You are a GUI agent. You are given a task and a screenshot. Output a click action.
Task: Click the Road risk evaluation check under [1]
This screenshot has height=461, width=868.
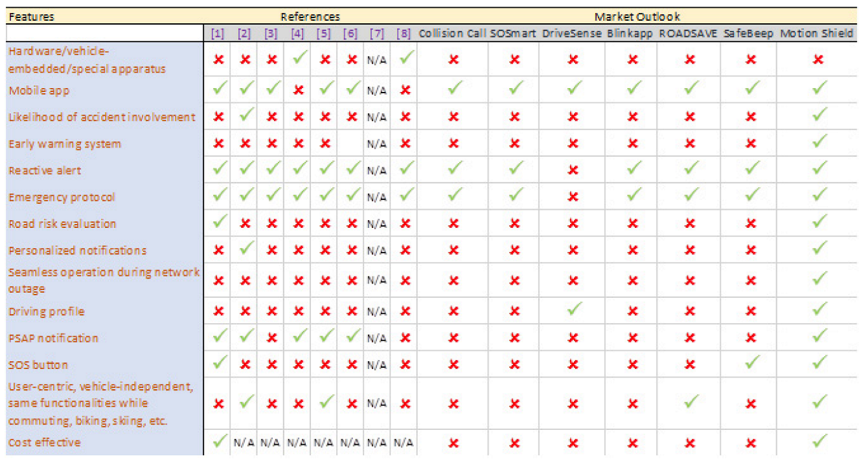[x=219, y=223]
